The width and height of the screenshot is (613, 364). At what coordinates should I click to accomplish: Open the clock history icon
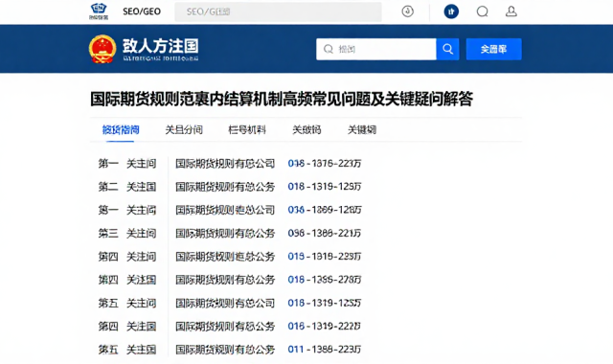coord(407,11)
